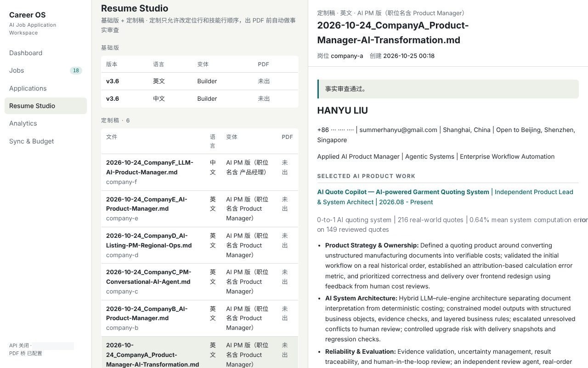
Task: Click the 未出 PDF status of CompanyF row
Action: pyautogui.click(x=285, y=167)
